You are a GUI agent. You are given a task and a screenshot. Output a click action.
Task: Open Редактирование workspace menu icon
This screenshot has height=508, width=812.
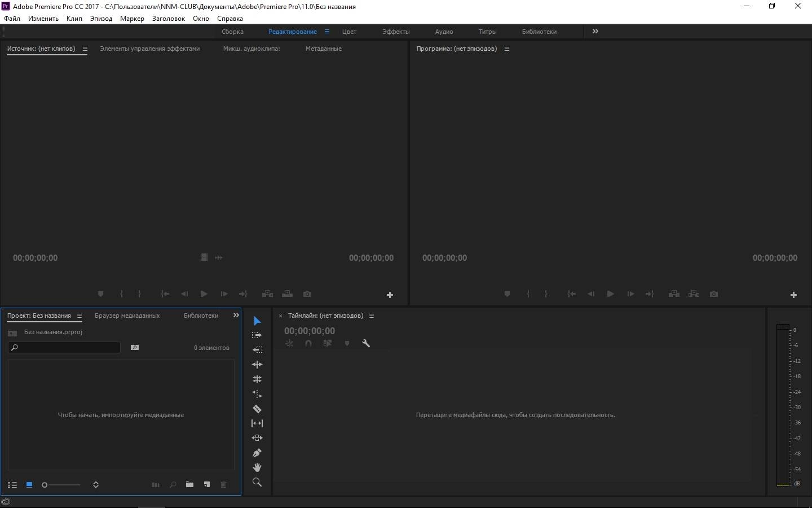point(327,32)
